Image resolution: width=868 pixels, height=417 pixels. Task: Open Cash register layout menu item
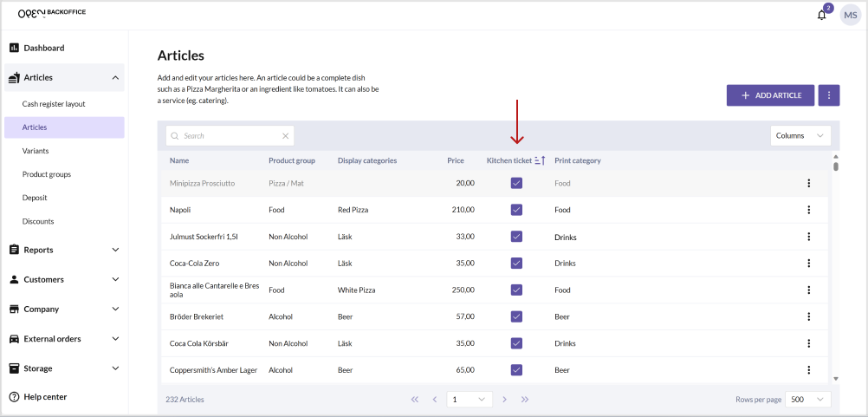coord(54,104)
